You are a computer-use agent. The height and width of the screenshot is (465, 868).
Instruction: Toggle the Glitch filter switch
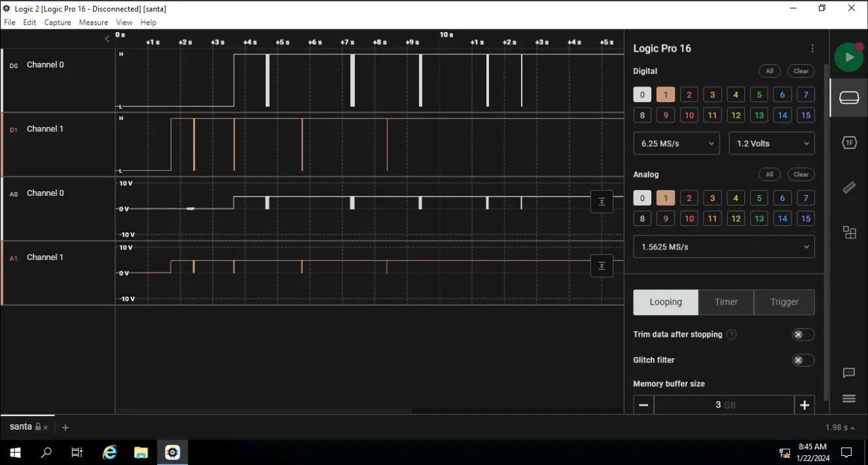[803, 360]
